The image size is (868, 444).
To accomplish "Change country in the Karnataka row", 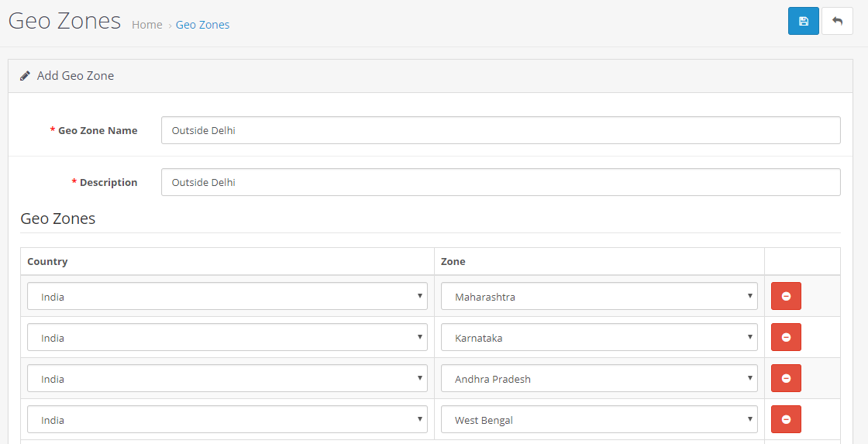I will coord(227,337).
